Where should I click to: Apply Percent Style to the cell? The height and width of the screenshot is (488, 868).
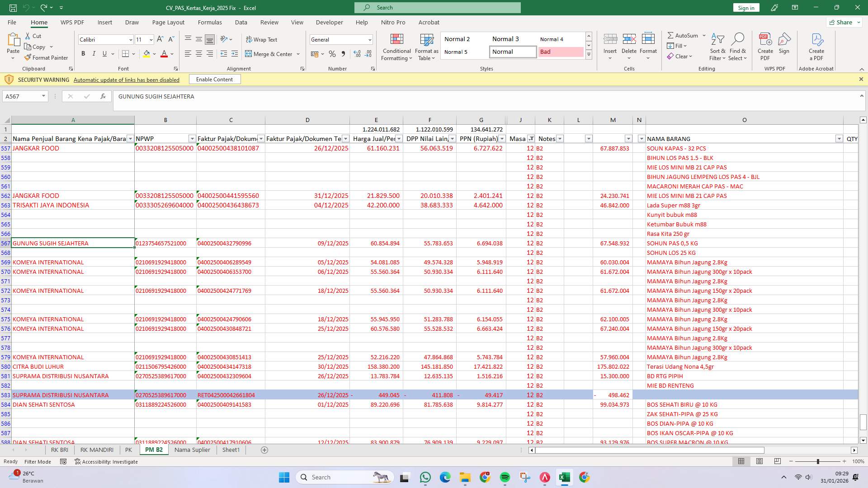(x=332, y=54)
